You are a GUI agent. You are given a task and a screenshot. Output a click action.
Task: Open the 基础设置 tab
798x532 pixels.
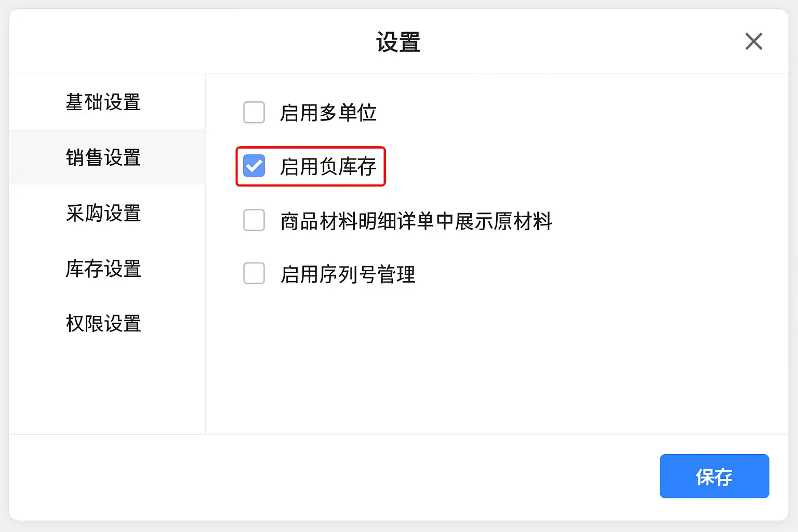(103, 102)
